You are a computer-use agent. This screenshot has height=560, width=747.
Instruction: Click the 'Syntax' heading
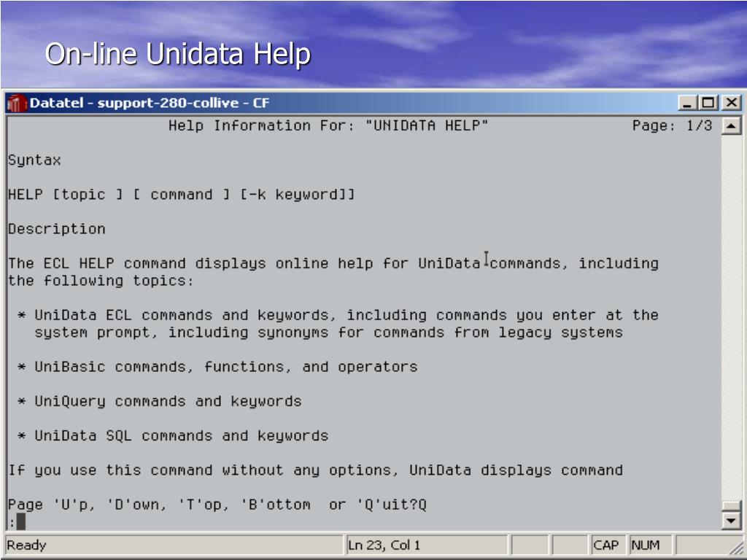34,160
